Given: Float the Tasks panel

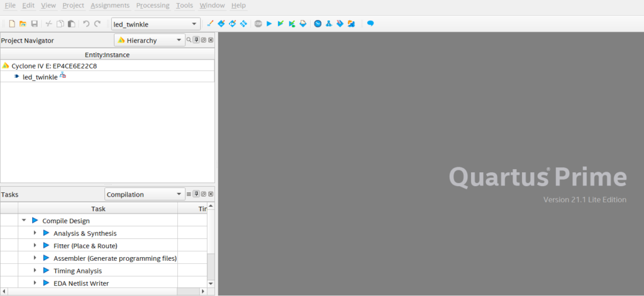Looking at the screenshot, I should point(203,194).
